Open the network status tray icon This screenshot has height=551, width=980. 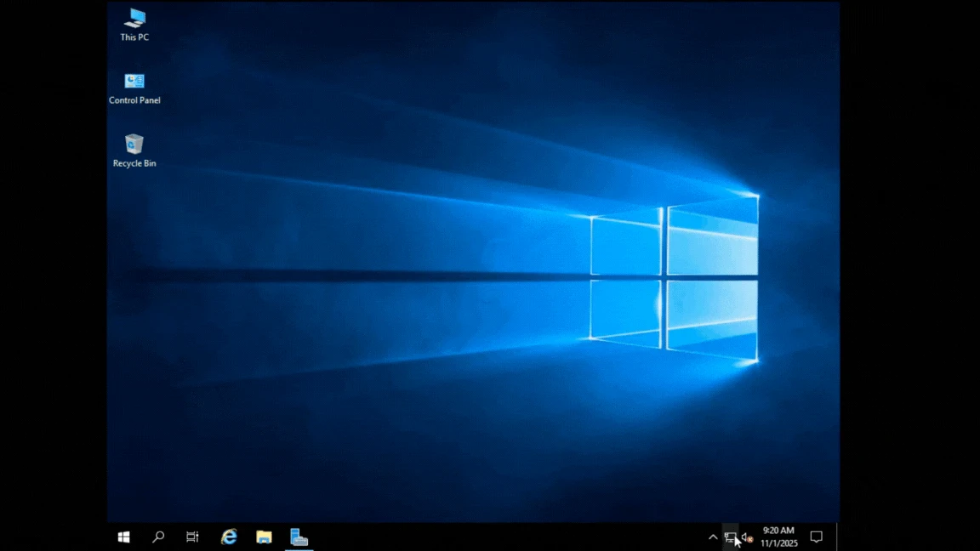tap(730, 537)
